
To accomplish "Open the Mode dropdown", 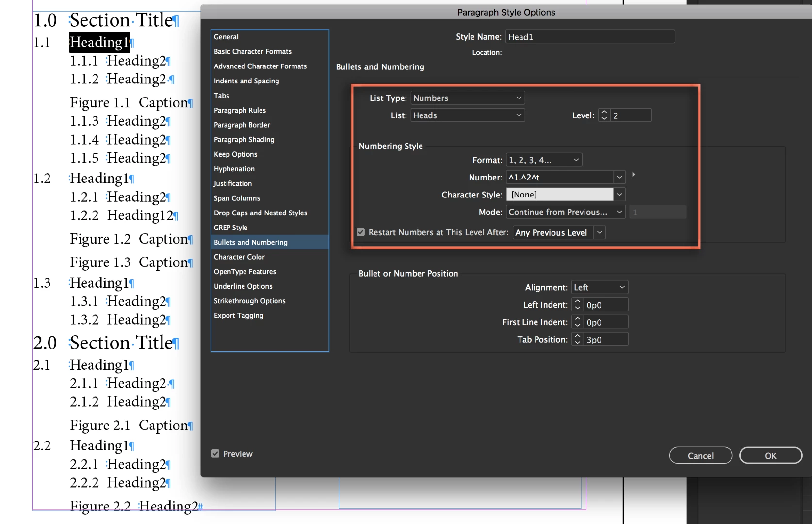I will 566,212.
